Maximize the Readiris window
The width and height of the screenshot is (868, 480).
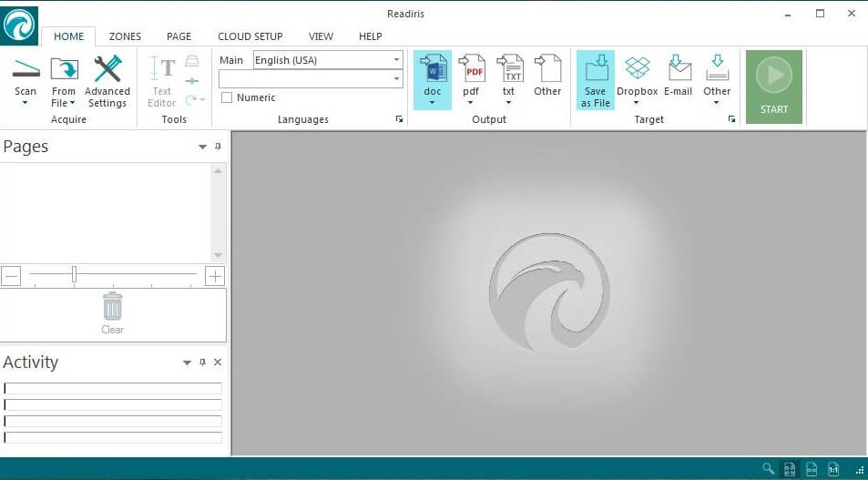(x=821, y=14)
